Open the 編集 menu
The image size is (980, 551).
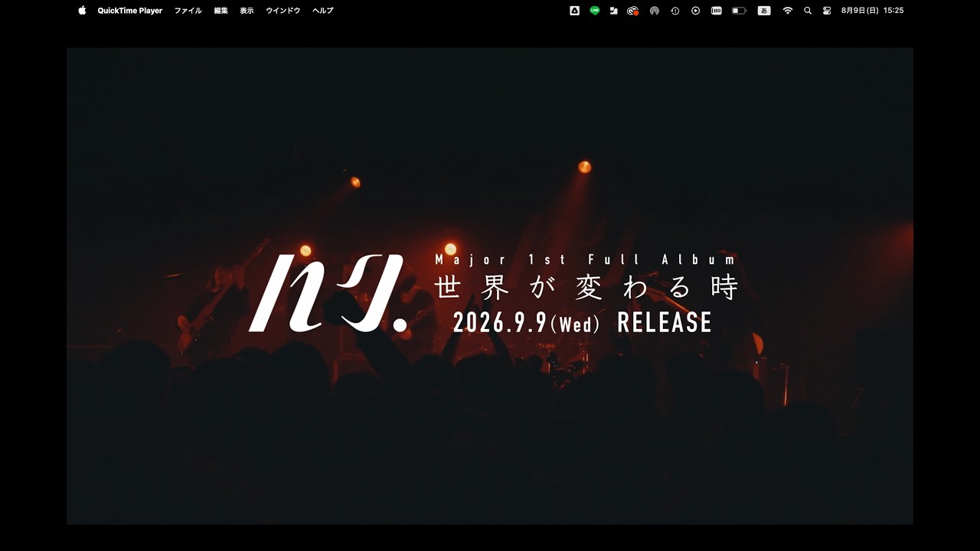pos(221,11)
